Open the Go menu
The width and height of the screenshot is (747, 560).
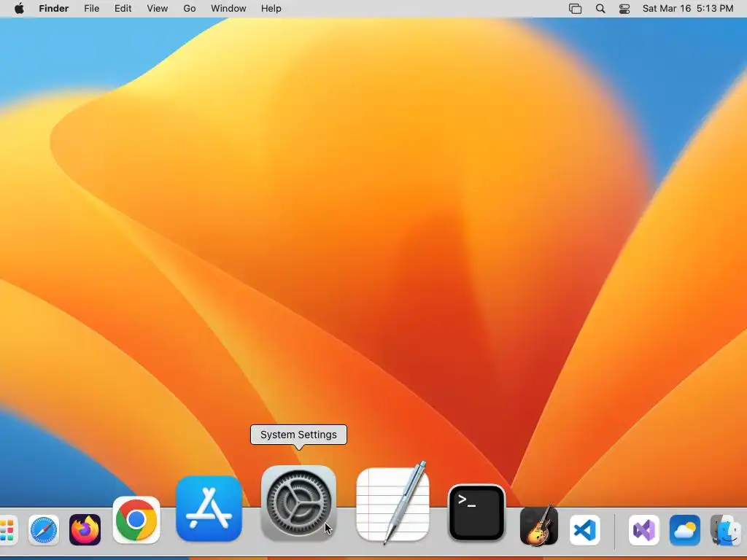tap(190, 9)
